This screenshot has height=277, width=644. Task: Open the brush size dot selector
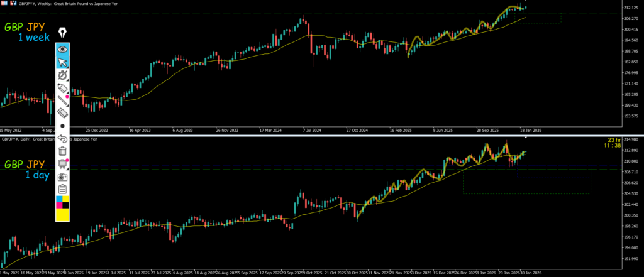point(63,126)
